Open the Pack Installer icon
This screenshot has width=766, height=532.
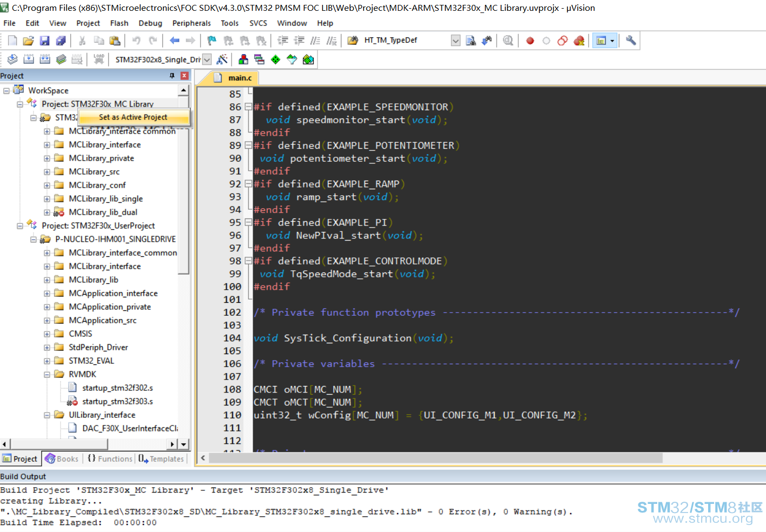point(308,59)
